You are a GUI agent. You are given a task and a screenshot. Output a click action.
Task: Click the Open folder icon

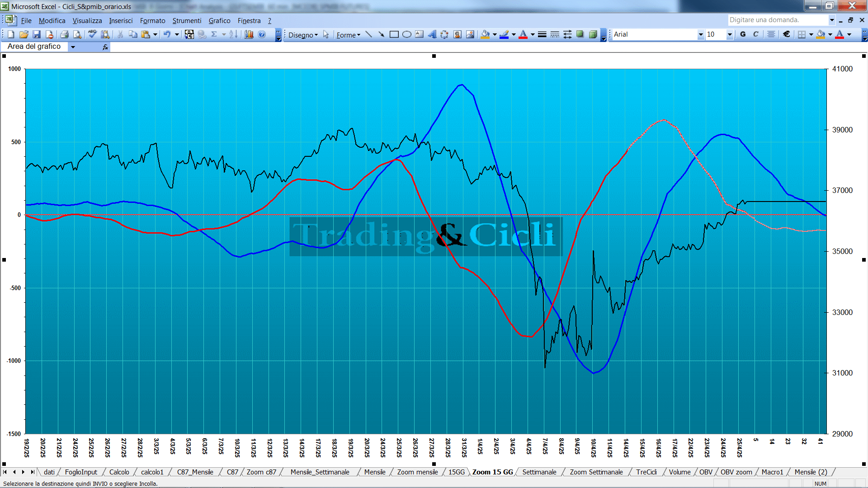click(24, 34)
